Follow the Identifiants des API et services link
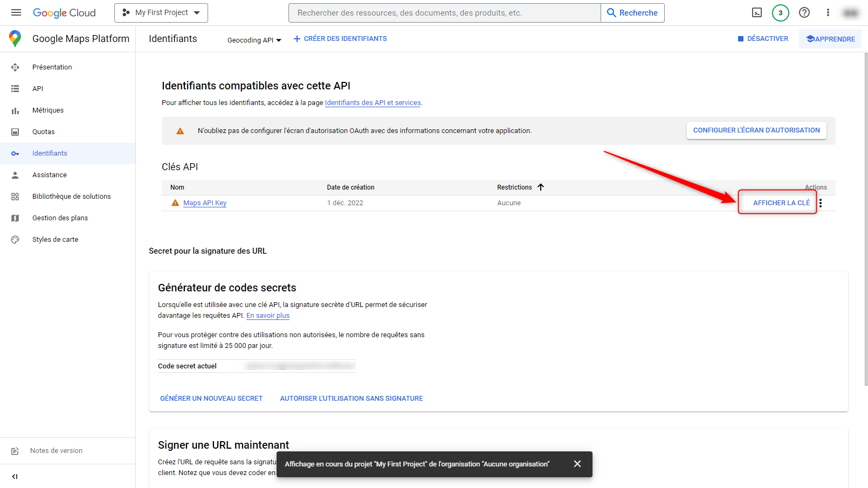 pyautogui.click(x=373, y=103)
